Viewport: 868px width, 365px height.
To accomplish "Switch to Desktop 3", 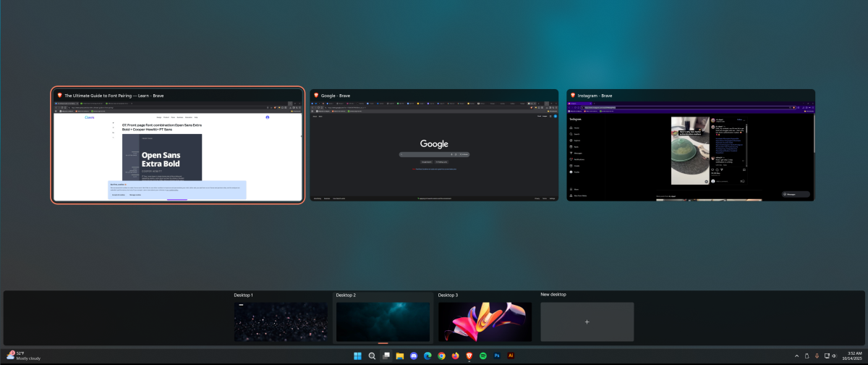I will [485, 322].
